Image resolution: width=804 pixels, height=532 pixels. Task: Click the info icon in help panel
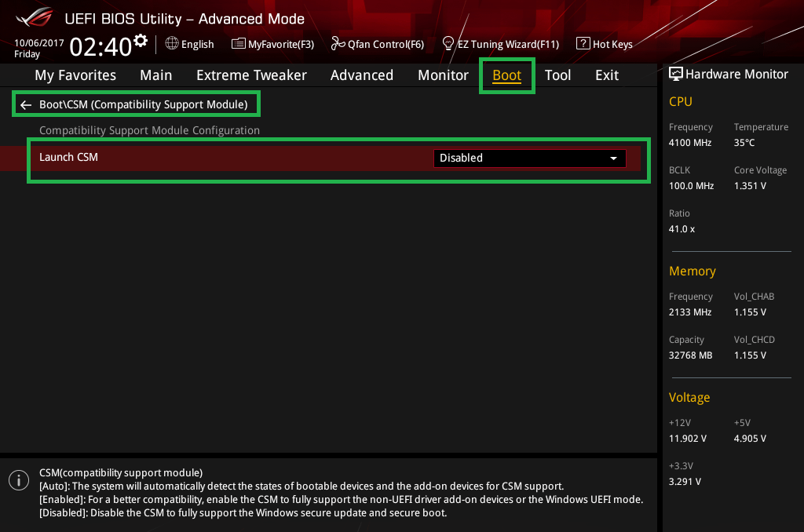(19, 480)
